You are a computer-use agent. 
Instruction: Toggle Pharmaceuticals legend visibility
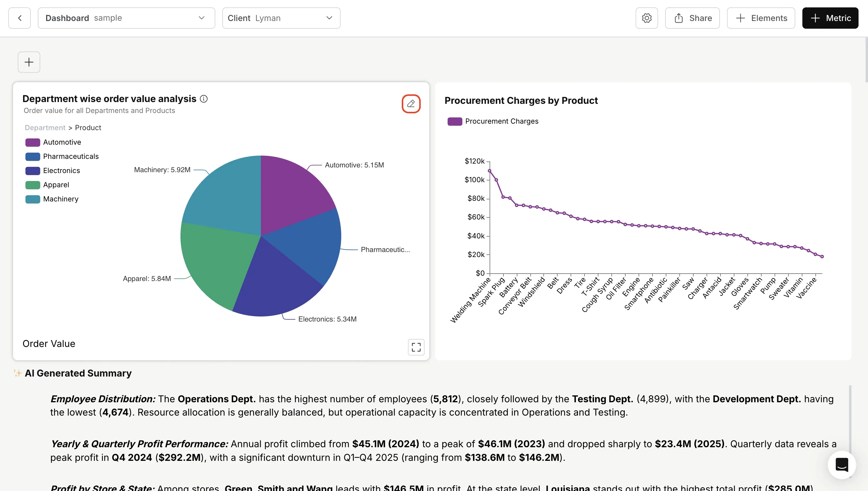point(62,156)
